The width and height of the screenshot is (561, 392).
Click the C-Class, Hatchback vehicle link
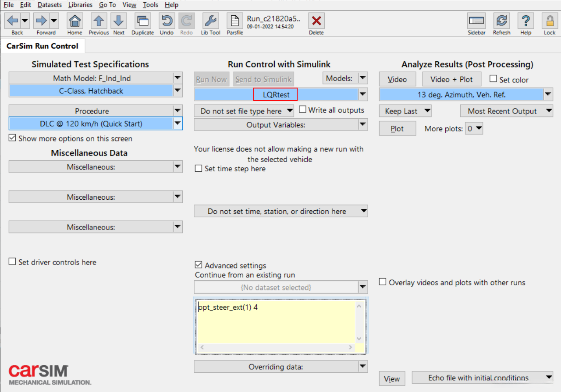click(91, 91)
